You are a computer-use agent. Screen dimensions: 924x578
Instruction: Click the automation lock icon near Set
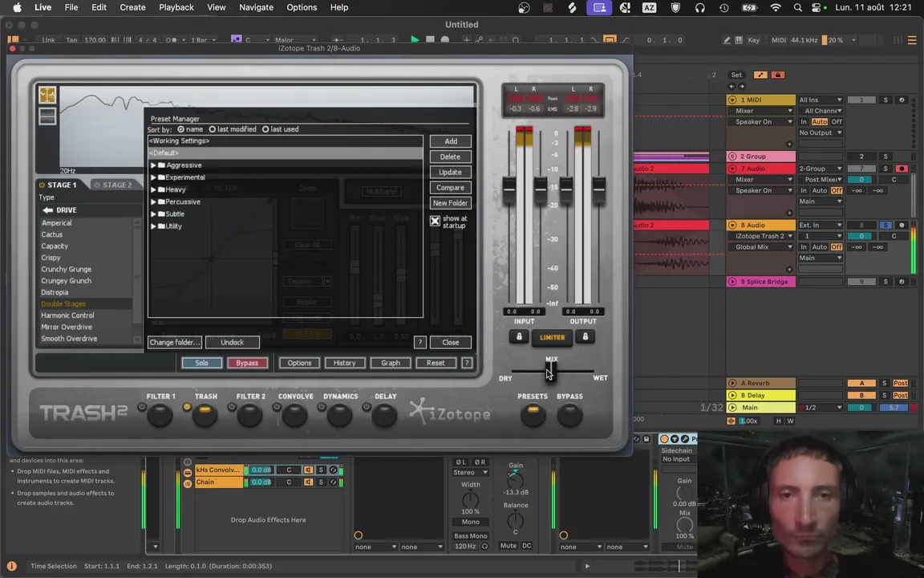777,75
